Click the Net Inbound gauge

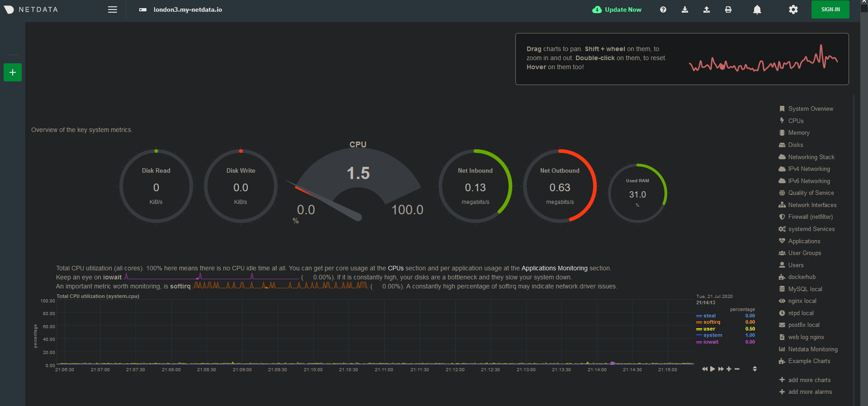475,186
